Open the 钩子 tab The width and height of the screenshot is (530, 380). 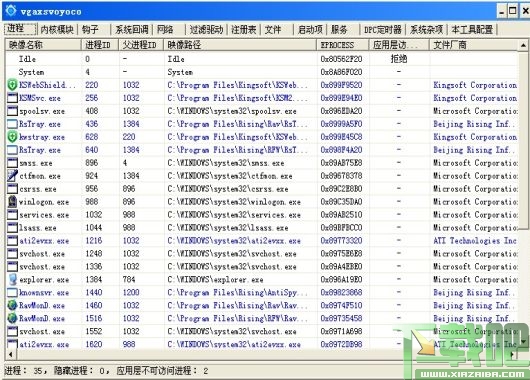[90, 30]
